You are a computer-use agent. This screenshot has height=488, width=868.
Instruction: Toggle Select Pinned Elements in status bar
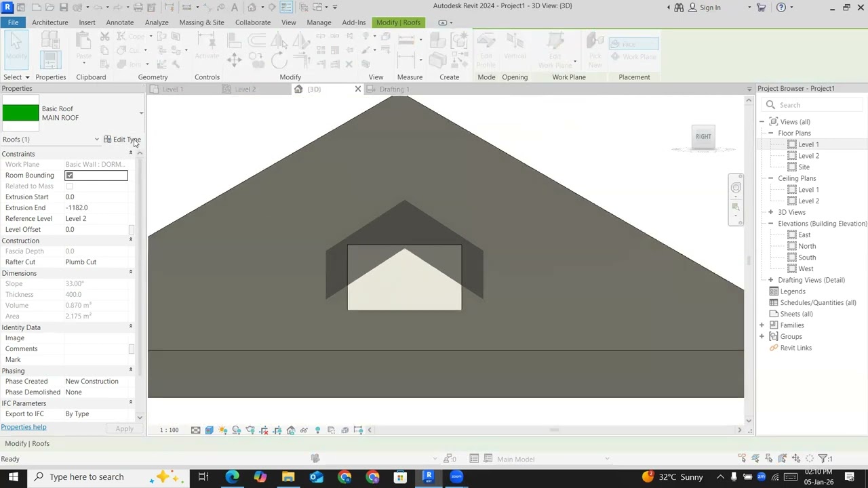click(x=769, y=459)
